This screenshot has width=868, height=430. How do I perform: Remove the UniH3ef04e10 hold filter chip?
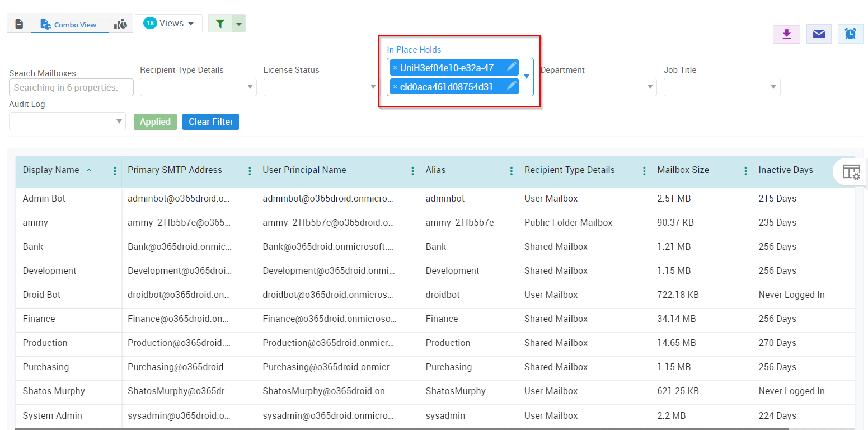395,67
